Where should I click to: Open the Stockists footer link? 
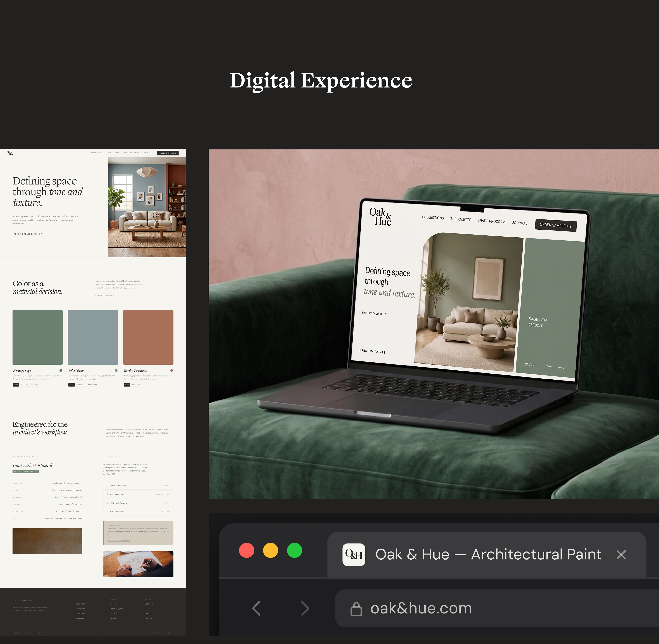(x=114, y=614)
